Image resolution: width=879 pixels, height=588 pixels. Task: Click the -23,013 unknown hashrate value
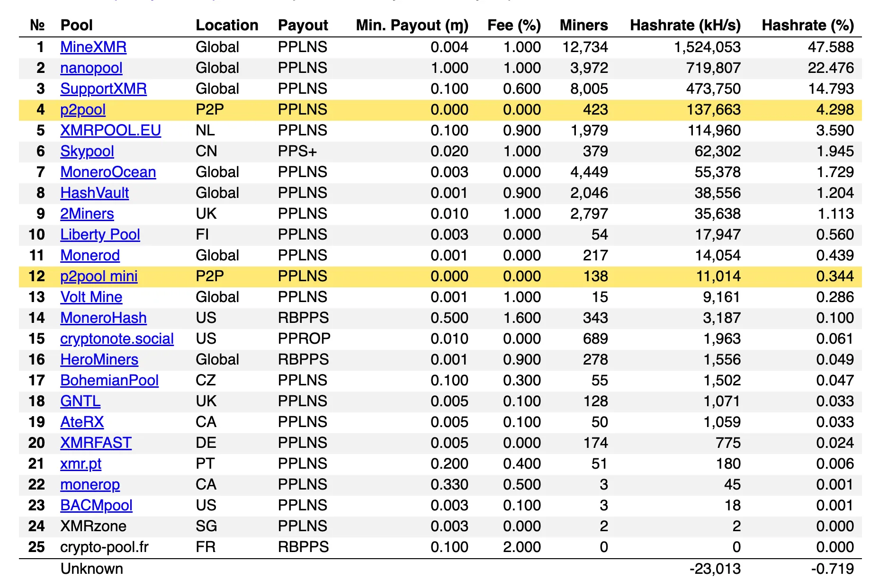[715, 569]
